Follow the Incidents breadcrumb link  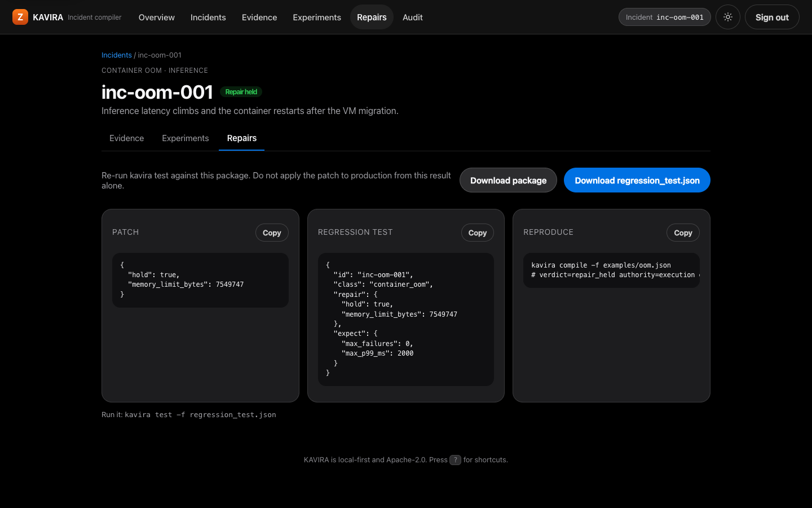click(117, 55)
